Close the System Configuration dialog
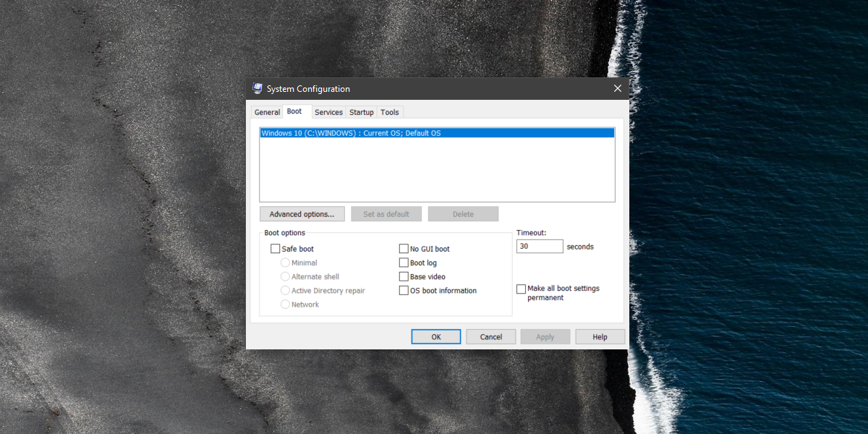 pos(618,88)
